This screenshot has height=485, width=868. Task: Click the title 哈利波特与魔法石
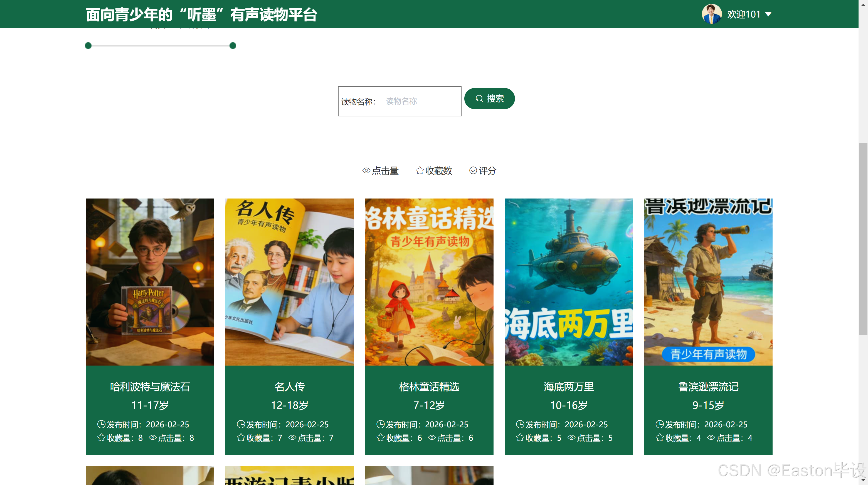(150, 386)
